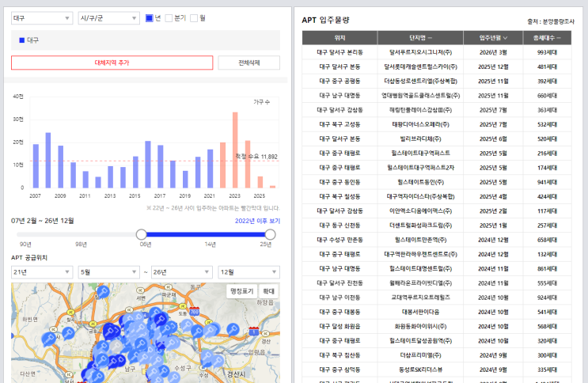Screen dimensions: 588x383
Task: Check the 분기 quarterly option
Action: (x=169, y=18)
